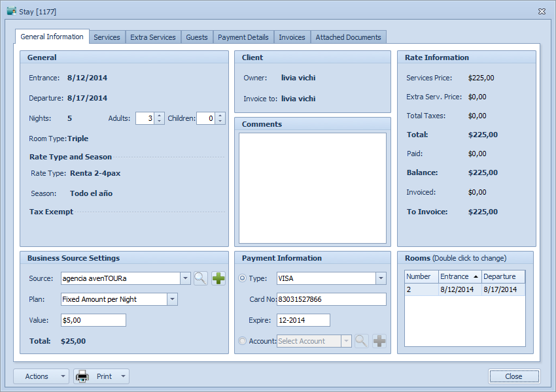Open the card Type VISA dropdown
Viewport: 556px width, 392px height.
(381, 278)
